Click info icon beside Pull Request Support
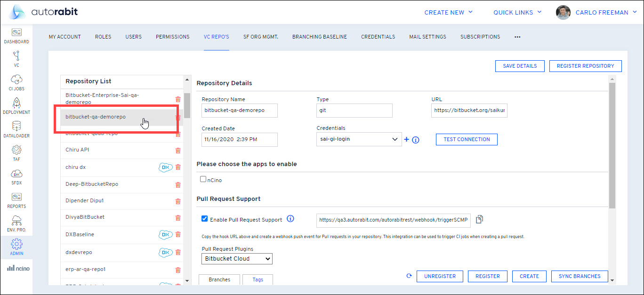Viewport: 644px width, 295px height. point(290,219)
